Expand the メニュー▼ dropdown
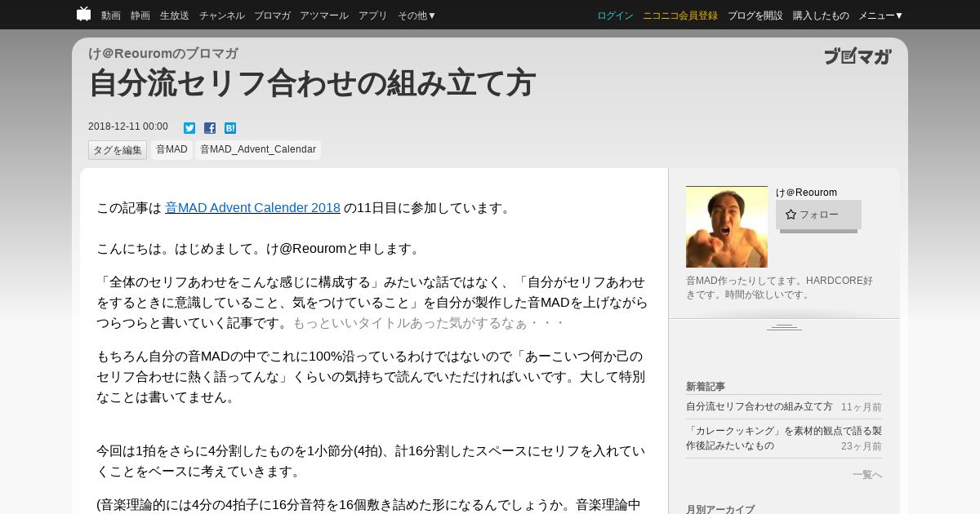The height and width of the screenshot is (514, 980). pos(881,16)
